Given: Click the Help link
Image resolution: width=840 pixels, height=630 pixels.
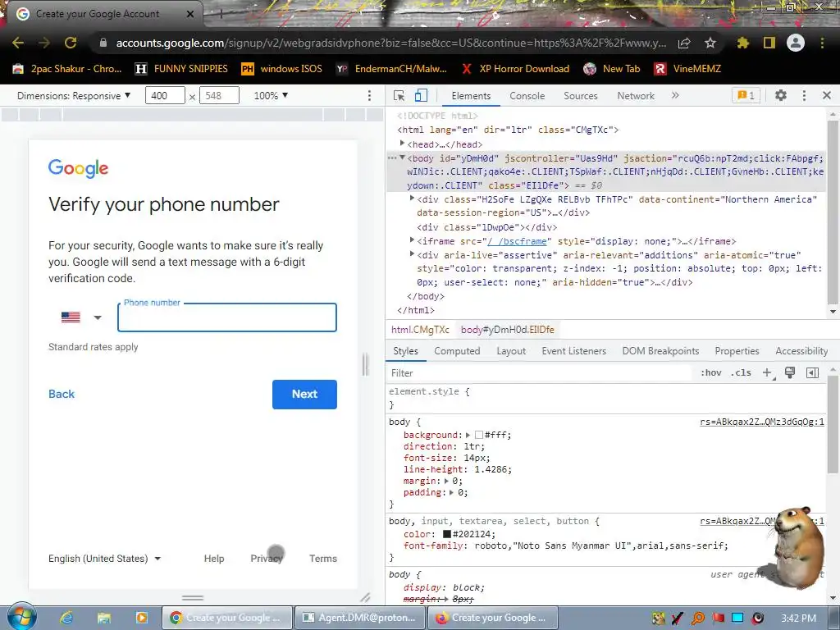Looking at the screenshot, I should point(214,558).
